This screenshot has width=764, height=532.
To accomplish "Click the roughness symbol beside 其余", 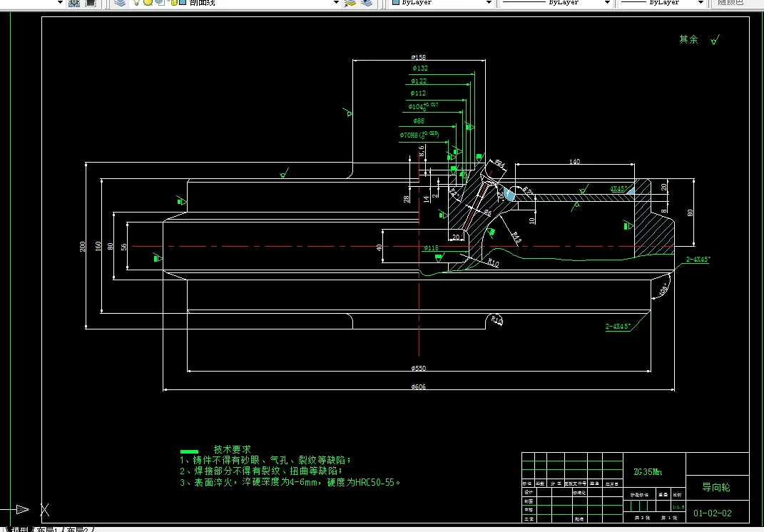I will (x=715, y=39).
